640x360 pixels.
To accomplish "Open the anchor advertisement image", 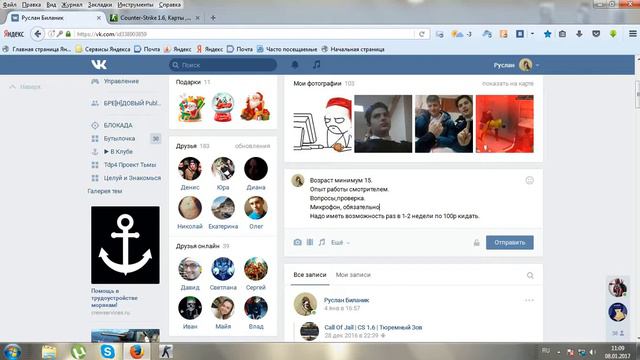I will coord(125,245).
